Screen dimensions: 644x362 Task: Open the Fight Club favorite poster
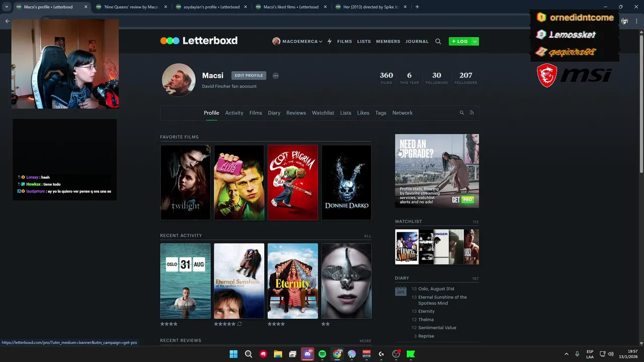point(239,183)
